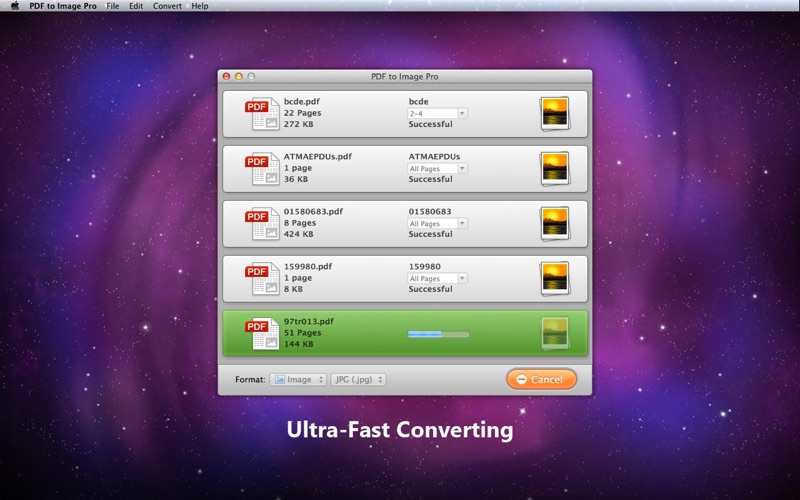Viewport: 800px width, 500px height.
Task: Click the faded image icon in 97tr013.pdf row
Action: tap(555, 333)
